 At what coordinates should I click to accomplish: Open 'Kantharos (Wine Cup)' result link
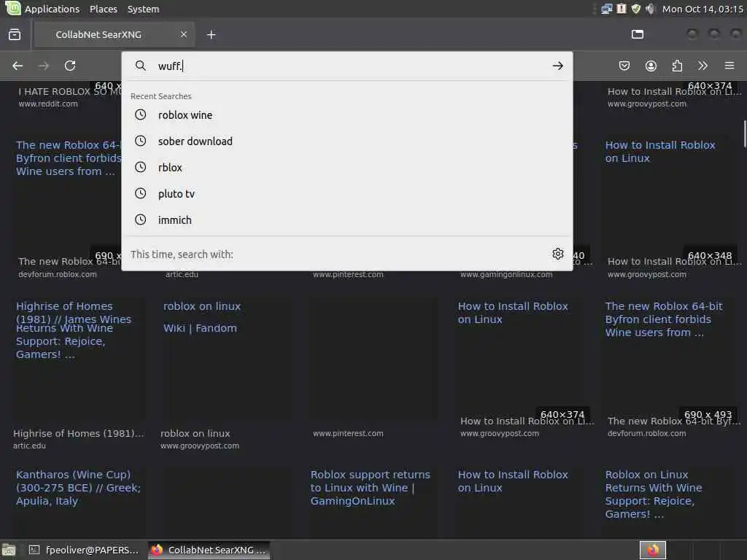(78, 488)
